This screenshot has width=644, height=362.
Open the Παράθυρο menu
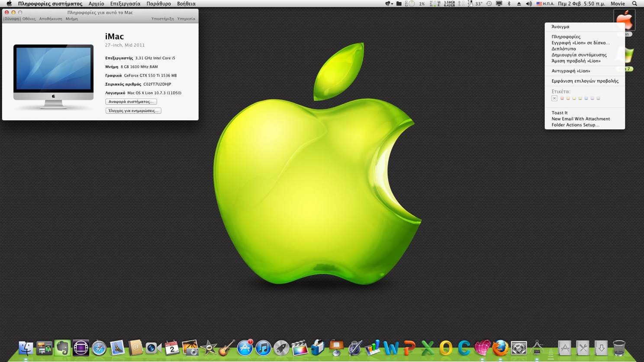pos(158,3)
